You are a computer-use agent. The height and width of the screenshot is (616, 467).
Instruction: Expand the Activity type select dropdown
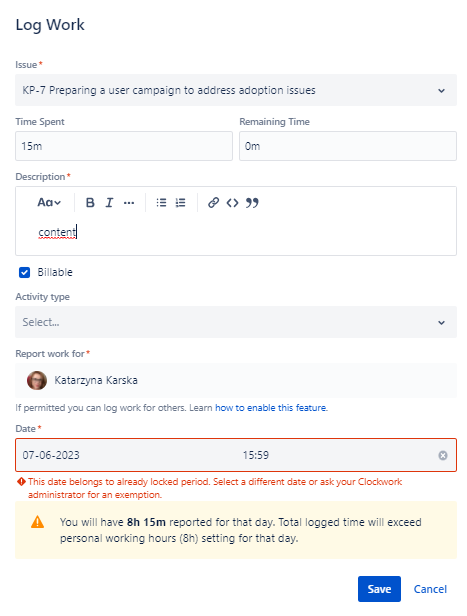(x=236, y=322)
